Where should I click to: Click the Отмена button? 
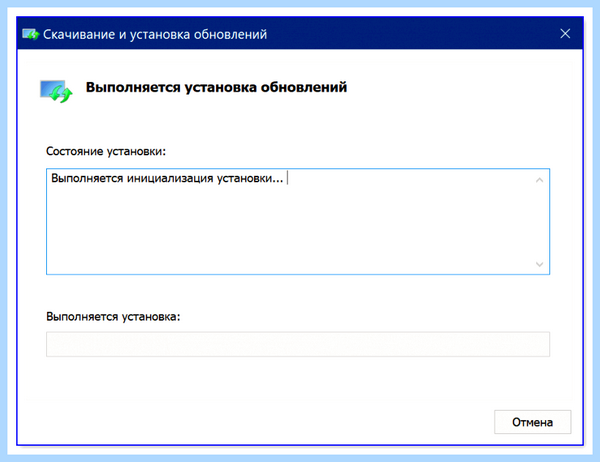click(532, 422)
